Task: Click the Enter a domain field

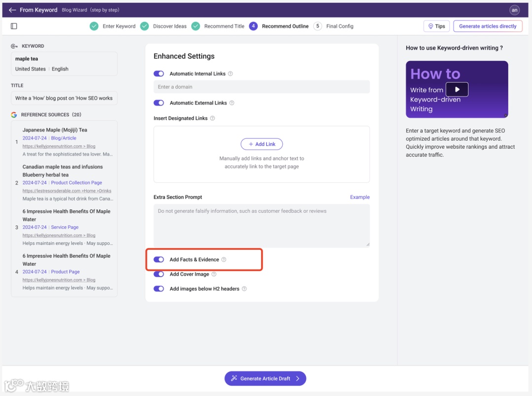Action: (x=262, y=87)
